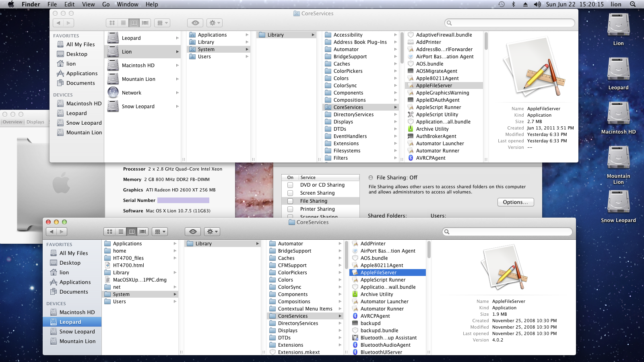Screen dimensions: 644x362
Task: Select CoreServices folder in bottom window
Action: pyautogui.click(x=305, y=316)
